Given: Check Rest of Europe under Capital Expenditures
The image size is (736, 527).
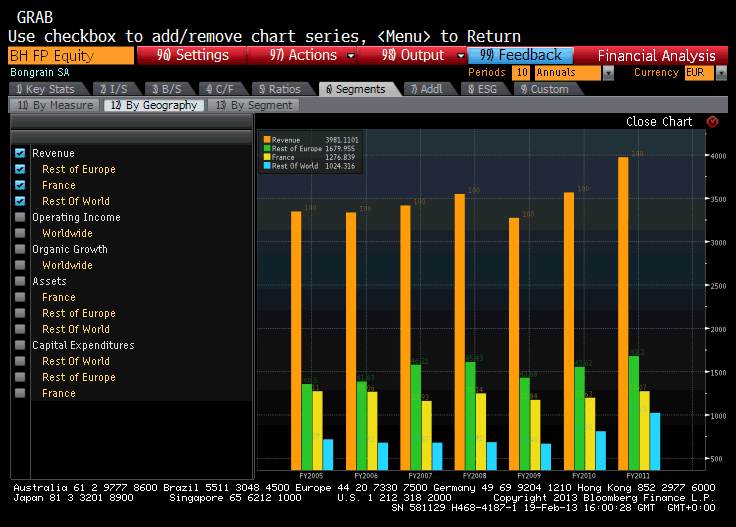Looking at the screenshot, I should pos(20,377).
